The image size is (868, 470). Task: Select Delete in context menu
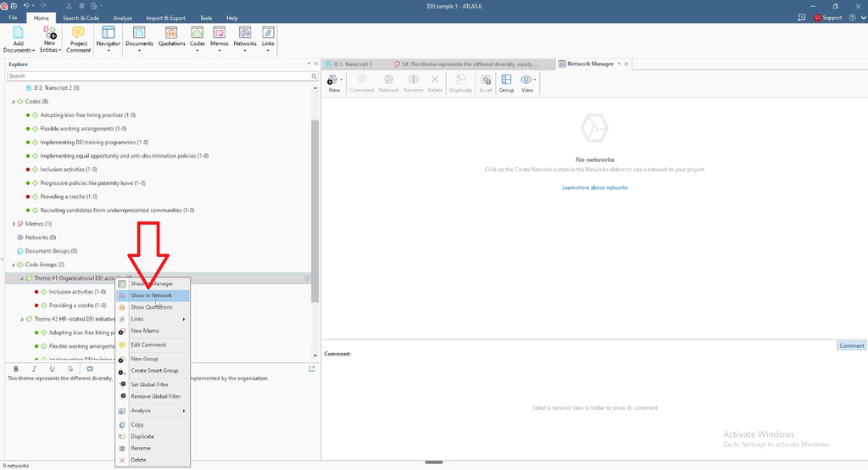coord(153,460)
